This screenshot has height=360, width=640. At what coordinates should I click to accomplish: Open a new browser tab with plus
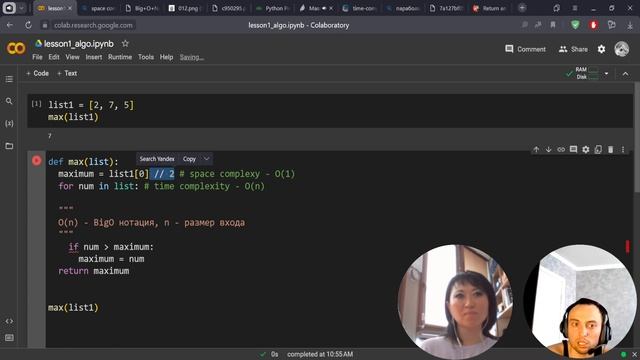click(x=522, y=8)
